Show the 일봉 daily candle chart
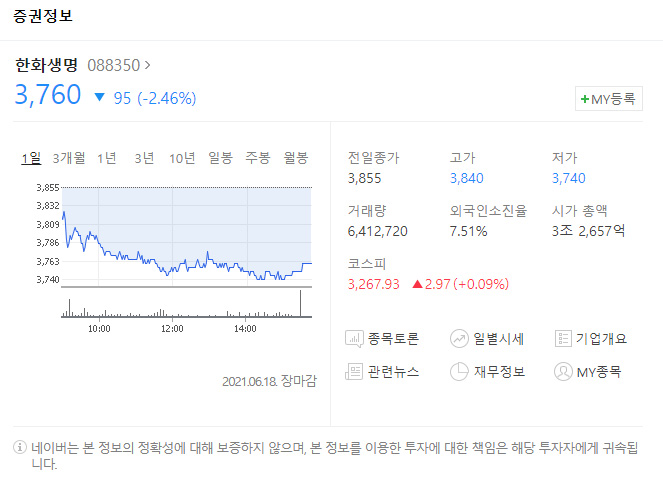Image resolution: width=663 pixels, height=487 pixels. click(x=220, y=158)
